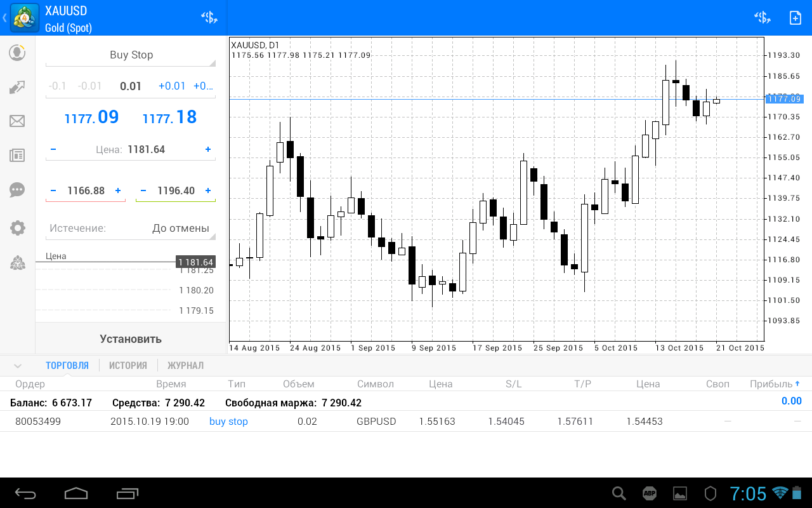812x508 pixels.
Task: Tap the S/L value 1.54045 cell
Action: point(506,422)
